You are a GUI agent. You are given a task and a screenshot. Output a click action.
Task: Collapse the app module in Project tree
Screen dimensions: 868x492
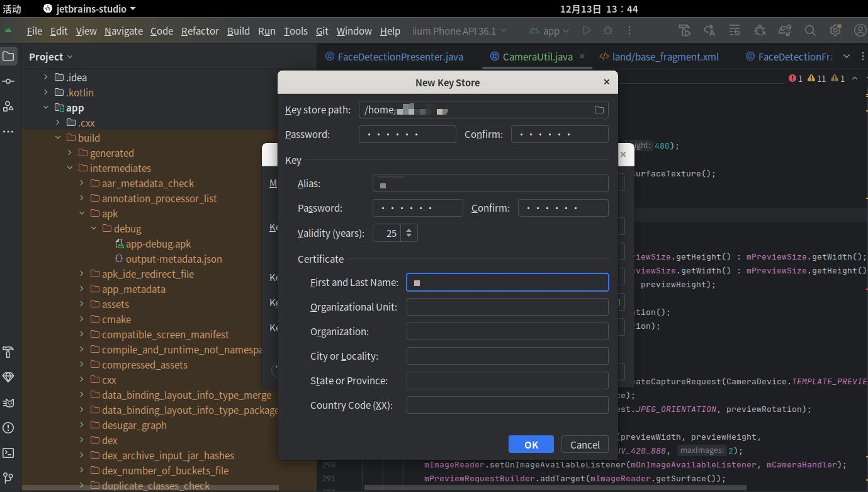tap(45, 107)
